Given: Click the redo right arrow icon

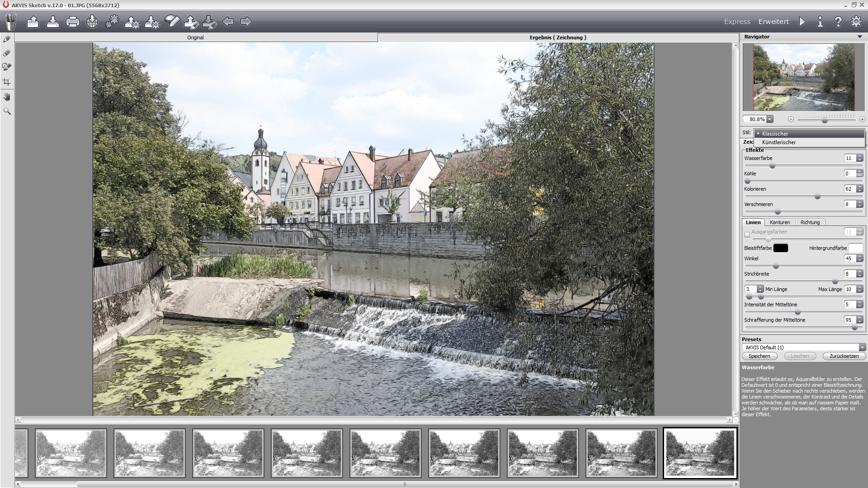Looking at the screenshot, I should pos(246,21).
